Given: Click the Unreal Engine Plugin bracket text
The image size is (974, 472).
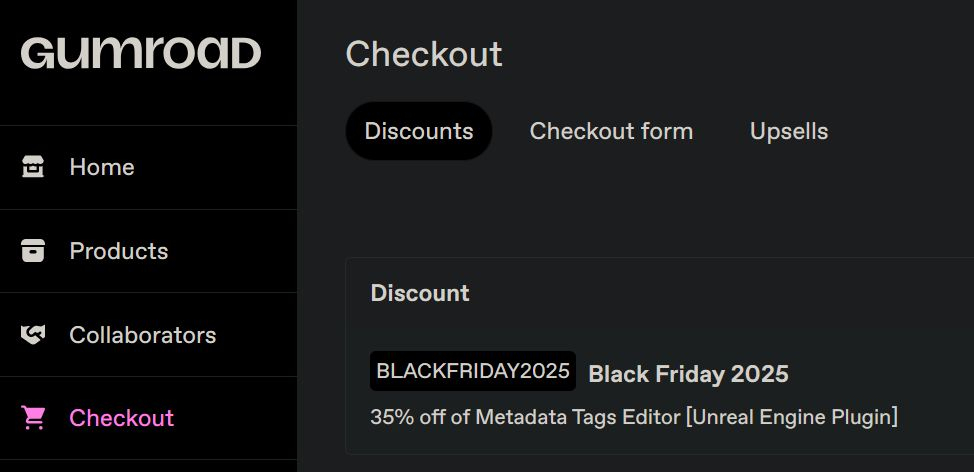Looking at the screenshot, I should coord(791,416).
